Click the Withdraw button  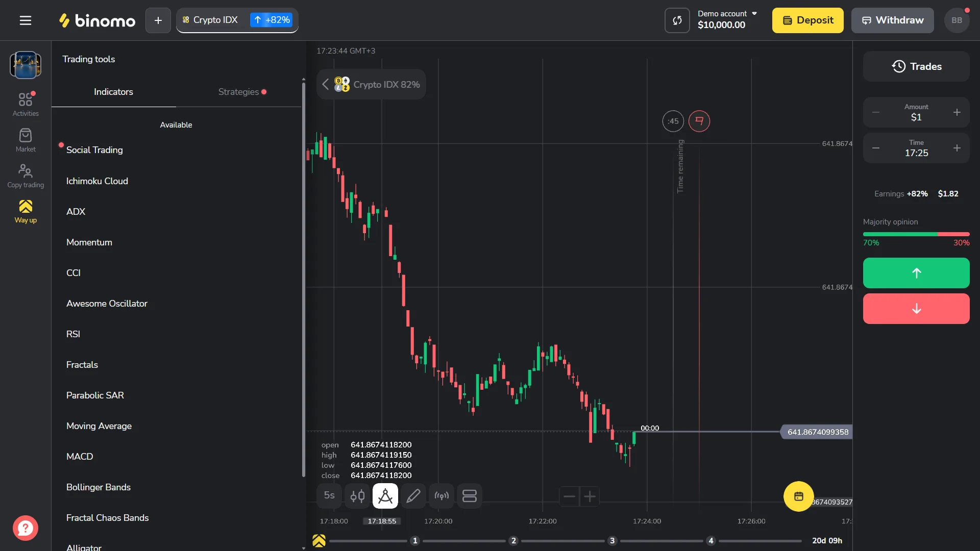click(893, 20)
